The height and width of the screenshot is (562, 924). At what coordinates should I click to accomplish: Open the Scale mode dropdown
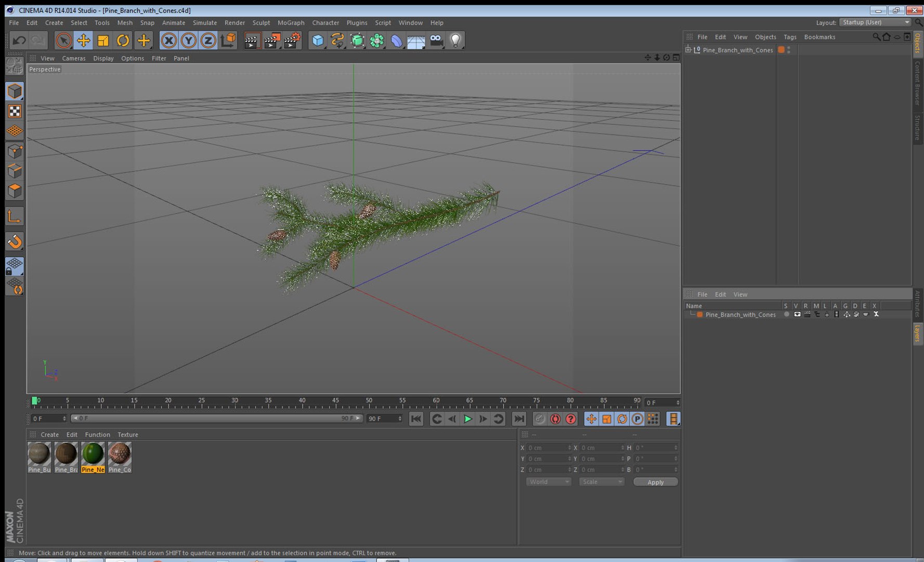pyautogui.click(x=602, y=482)
